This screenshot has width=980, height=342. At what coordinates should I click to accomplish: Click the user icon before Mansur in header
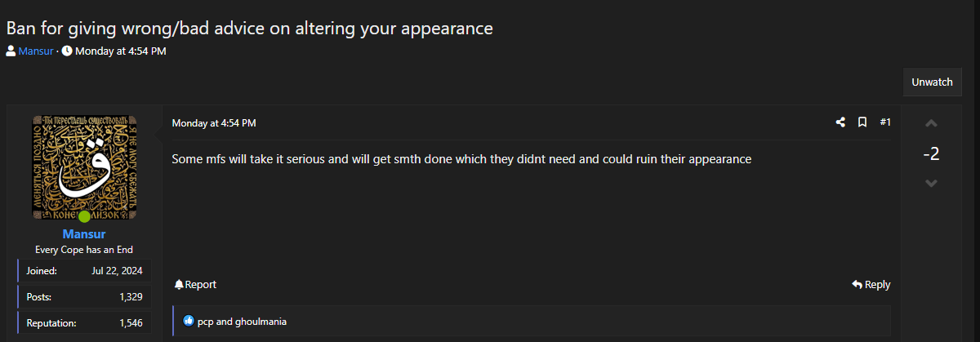(11, 51)
